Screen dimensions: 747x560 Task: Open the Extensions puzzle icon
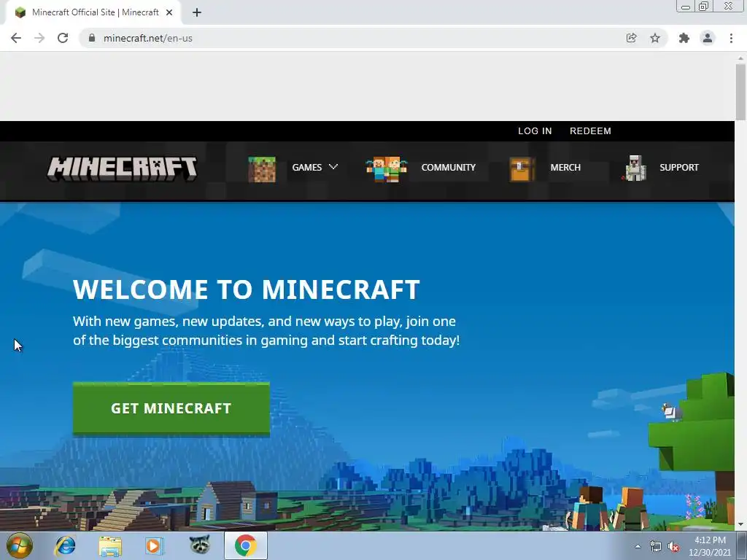tap(684, 38)
